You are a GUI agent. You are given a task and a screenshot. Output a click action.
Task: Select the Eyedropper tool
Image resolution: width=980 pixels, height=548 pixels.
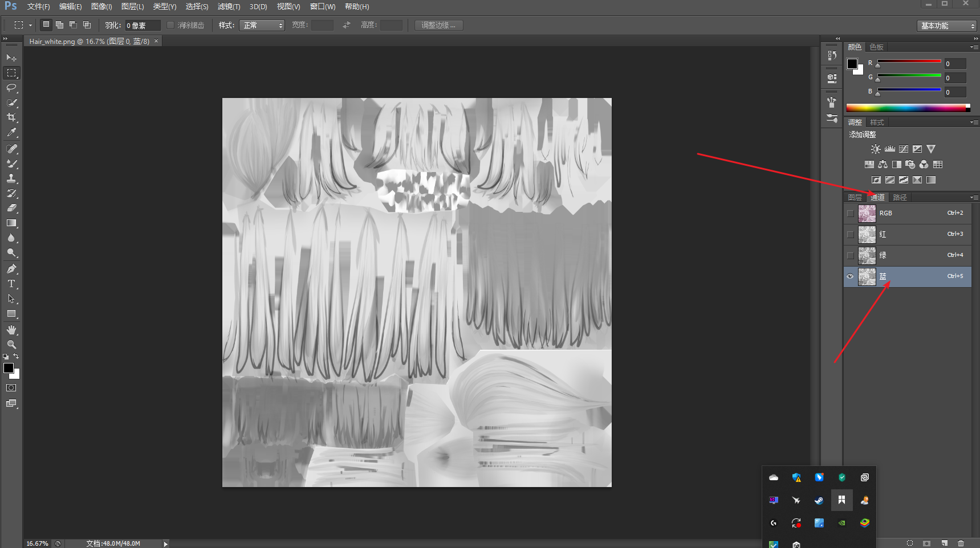click(x=11, y=132)
